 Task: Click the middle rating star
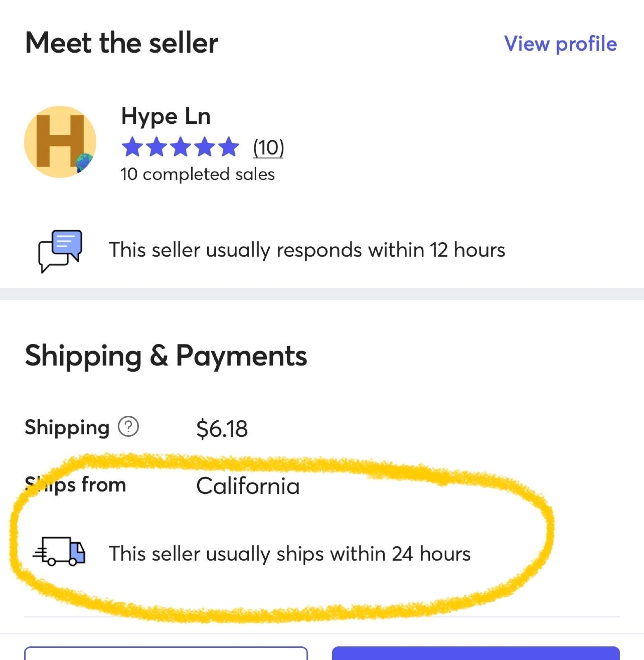tap(181, 147)
